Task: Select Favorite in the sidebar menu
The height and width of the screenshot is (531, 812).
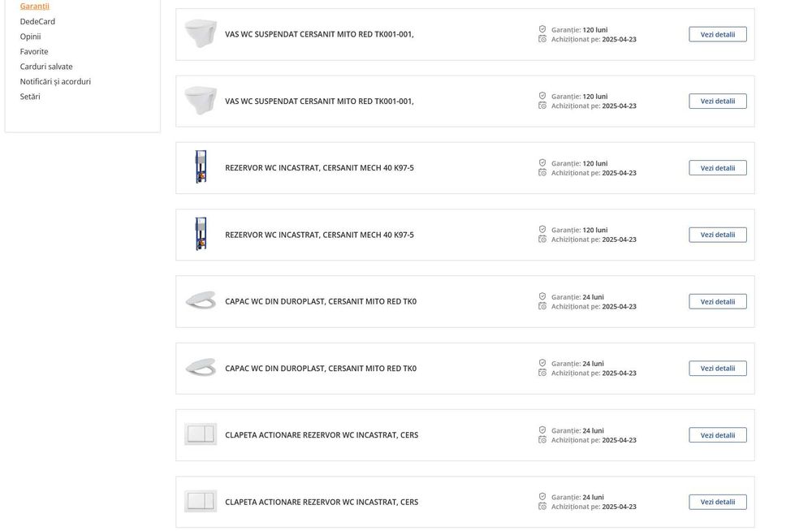Action: tap(34, 52)
